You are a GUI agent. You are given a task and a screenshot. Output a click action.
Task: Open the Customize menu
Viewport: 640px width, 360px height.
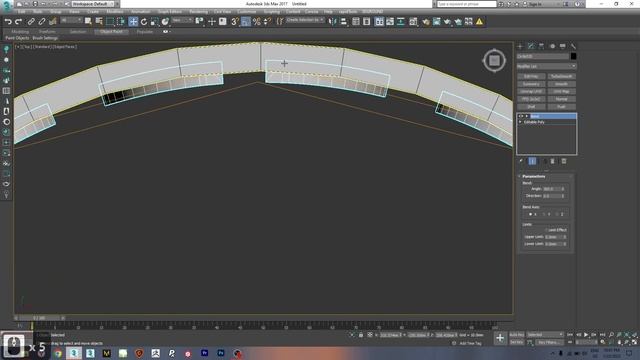click(247, 12)
